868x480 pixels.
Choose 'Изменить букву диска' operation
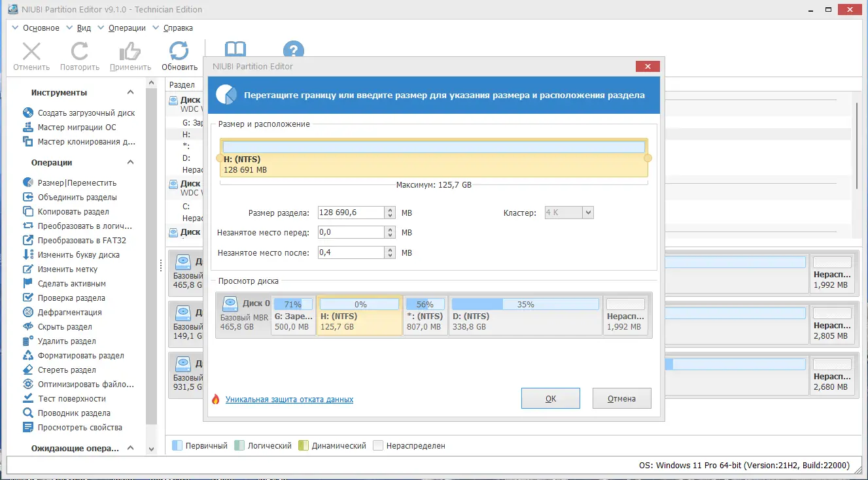tap(71, 255)
